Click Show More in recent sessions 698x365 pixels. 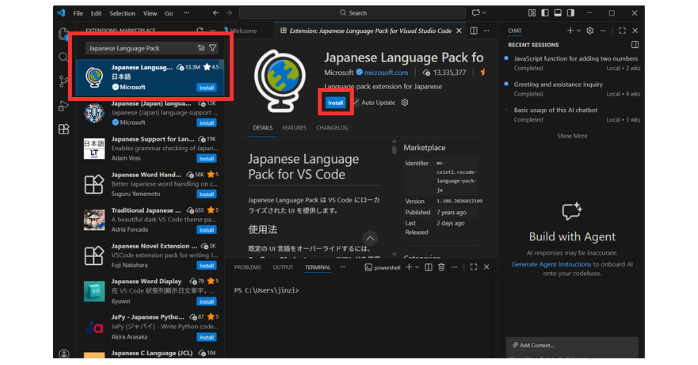(x=572, y=136)
